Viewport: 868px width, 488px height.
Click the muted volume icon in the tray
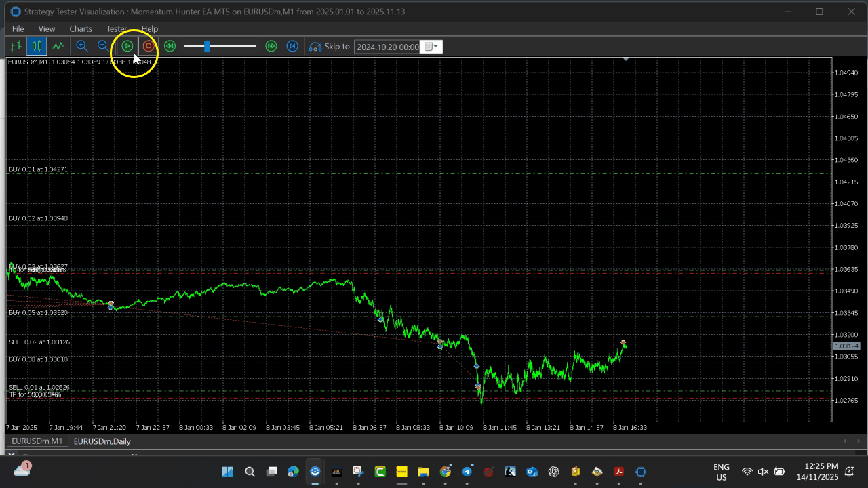[x=763, y=472]
